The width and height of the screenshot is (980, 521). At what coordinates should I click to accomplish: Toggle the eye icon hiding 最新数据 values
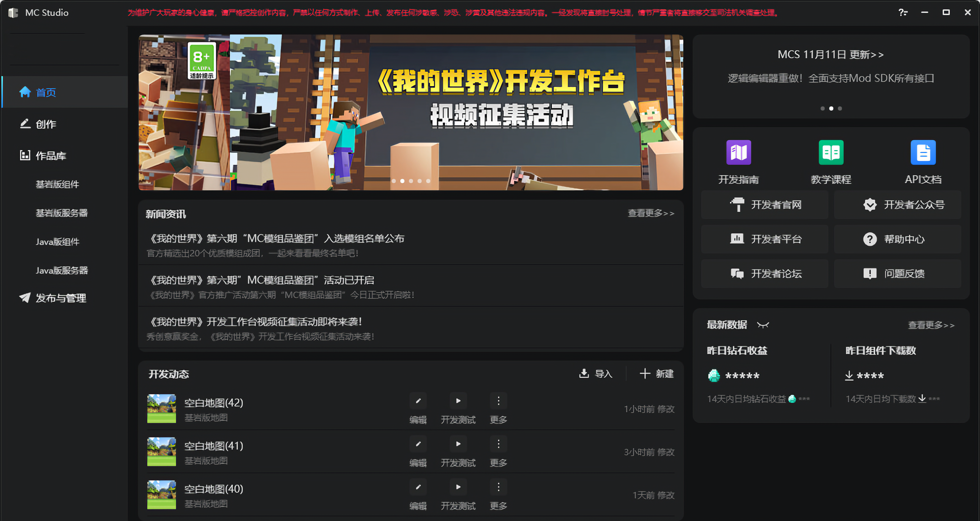pos(763,325)
